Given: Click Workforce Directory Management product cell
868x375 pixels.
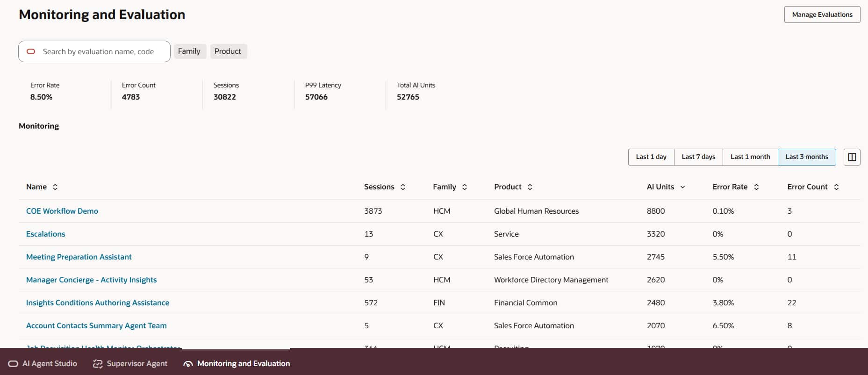Looking at the screenshot, I should pos(551,280).
